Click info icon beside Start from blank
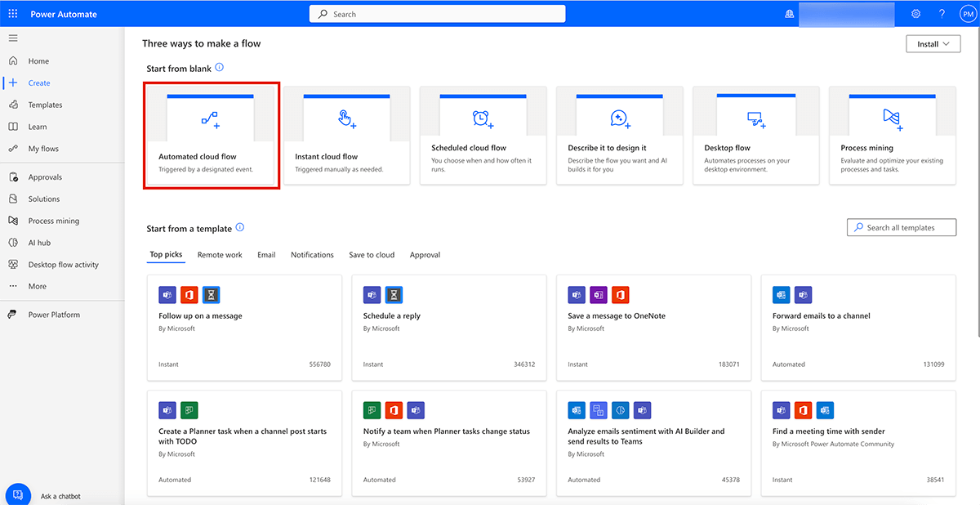Image resolution: width=980 pixels, height=505 pixels. pos(219,68)
